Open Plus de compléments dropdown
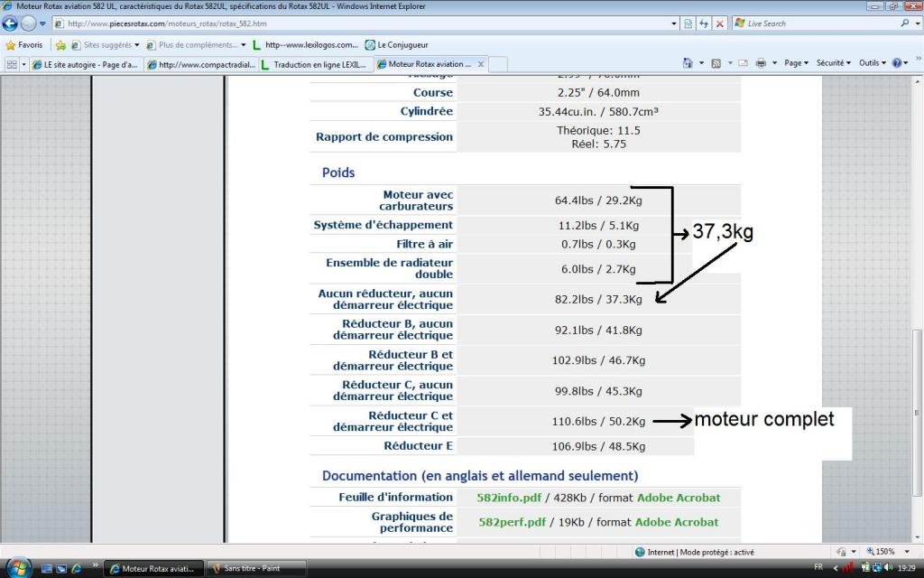This screenshot has height=578, width=924. tap(196, 45)
